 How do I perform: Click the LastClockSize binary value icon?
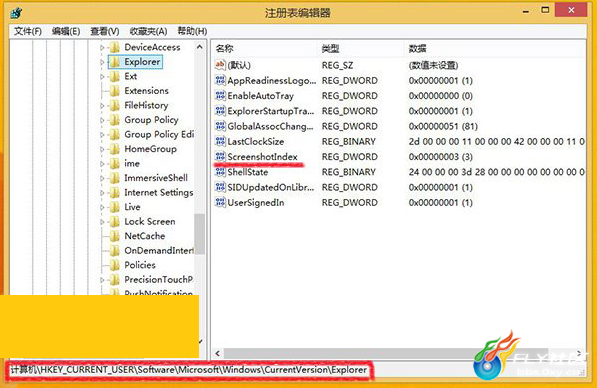(x=220, y=141)
